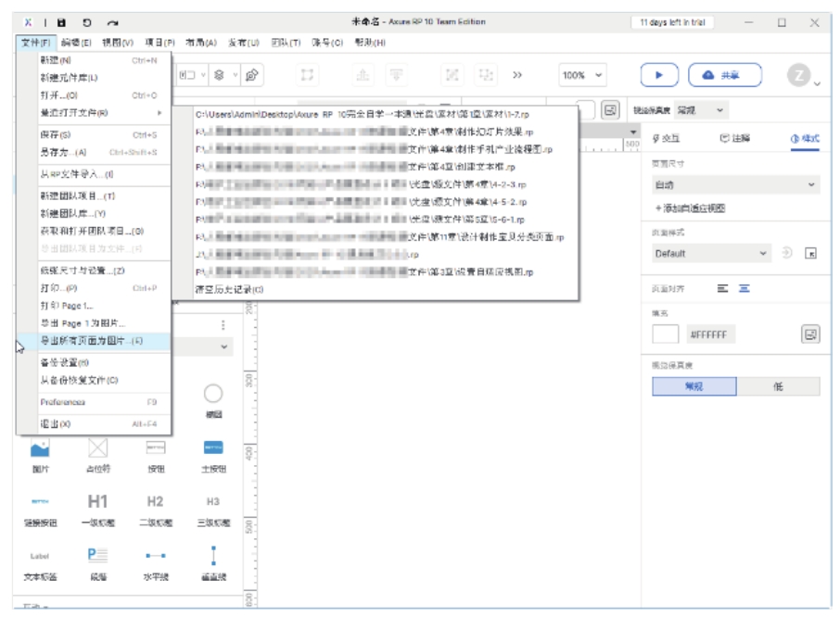This screenshot has width=840, height=617.
Task: Expand the page size 自动 dropdown
Action: pos(735,185)
